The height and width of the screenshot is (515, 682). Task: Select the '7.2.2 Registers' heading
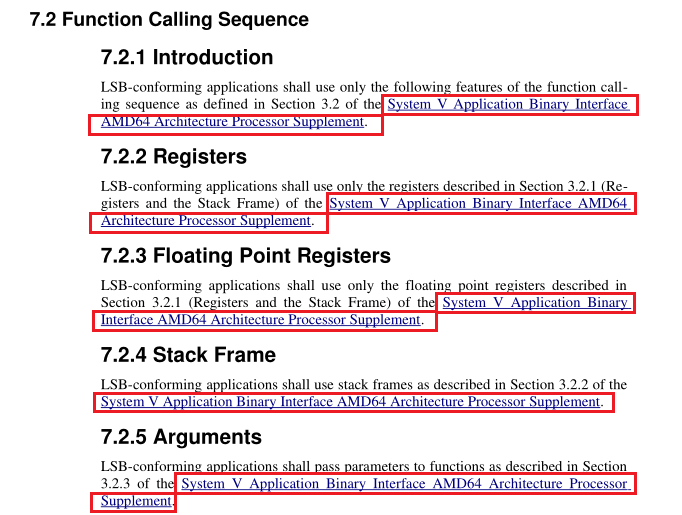(174, 157)
